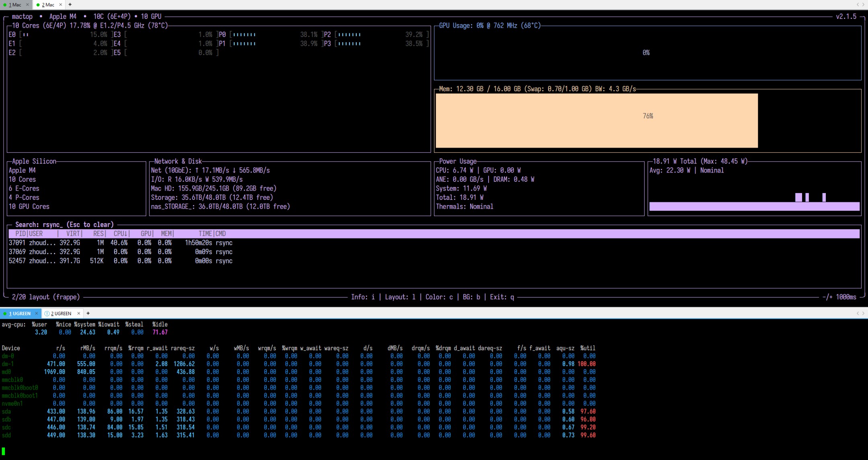Click the CMD column header
The height and width of the screenshot is (460, 868).
click(221, 234)
